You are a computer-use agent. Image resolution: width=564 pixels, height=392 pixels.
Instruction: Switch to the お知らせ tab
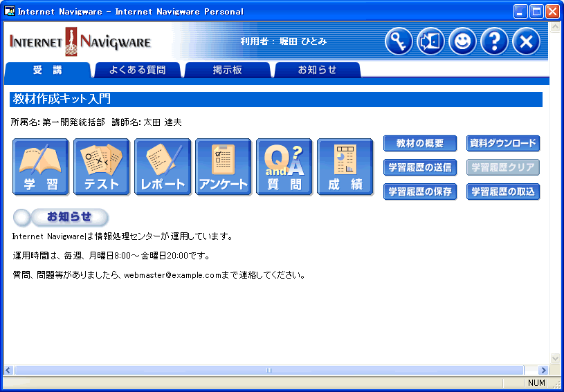[317, 70]
